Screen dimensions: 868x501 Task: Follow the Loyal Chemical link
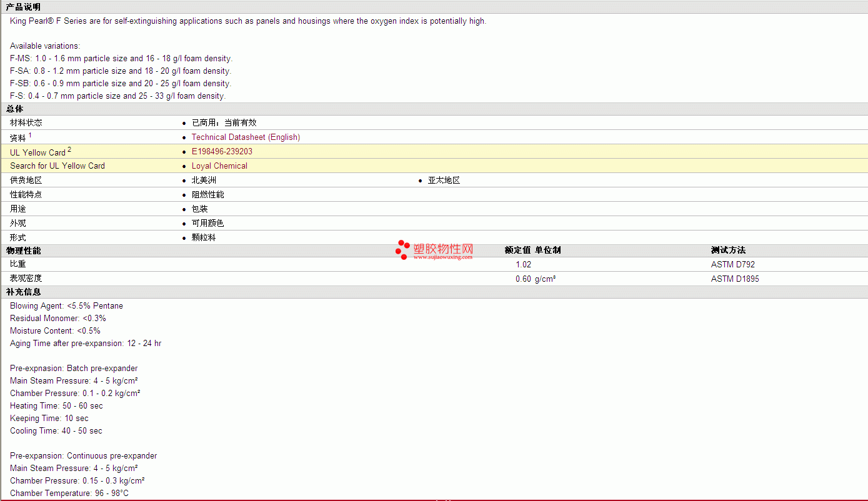219,166
